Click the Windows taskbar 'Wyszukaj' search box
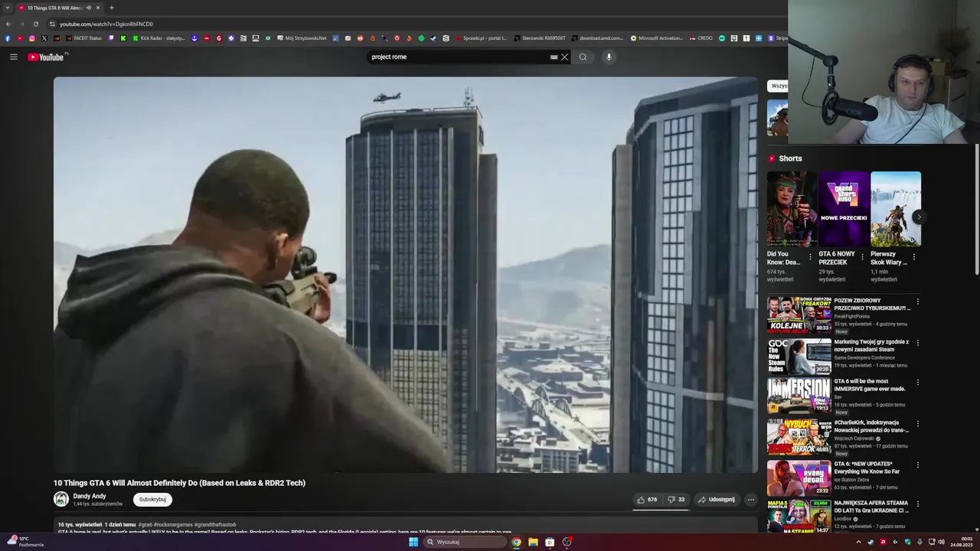980x551 pixels. point(465,542)
